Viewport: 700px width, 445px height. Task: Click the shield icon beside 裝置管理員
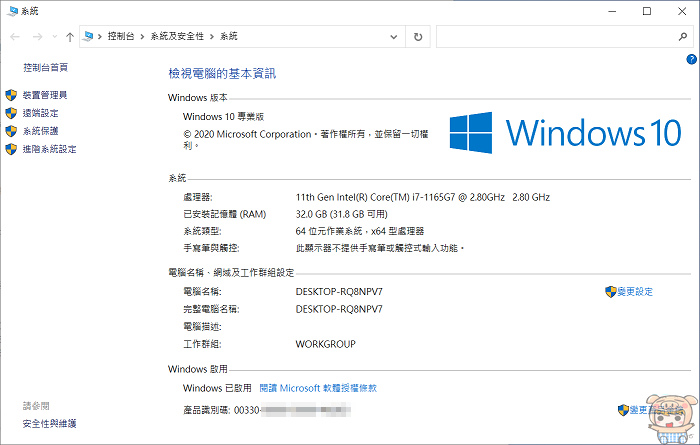click(11, 95)
